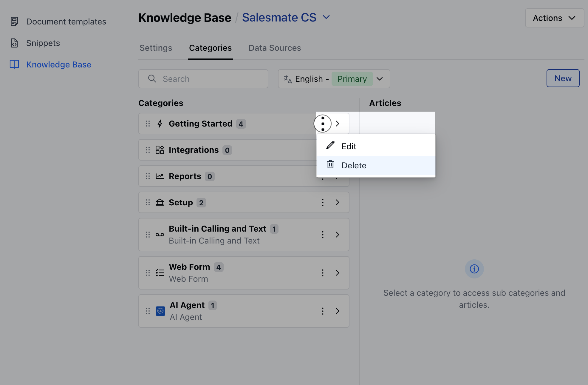This screenshot has height=385, width=588.
Task: Expand the Setup category arrow
Action: [x=338, y=202]
